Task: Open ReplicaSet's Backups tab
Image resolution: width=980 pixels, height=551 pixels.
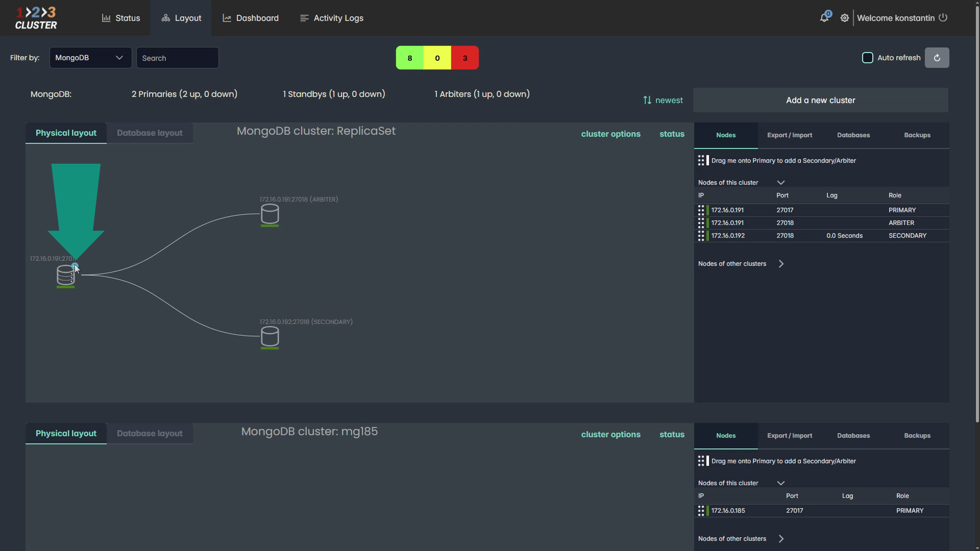Action: 917,135
